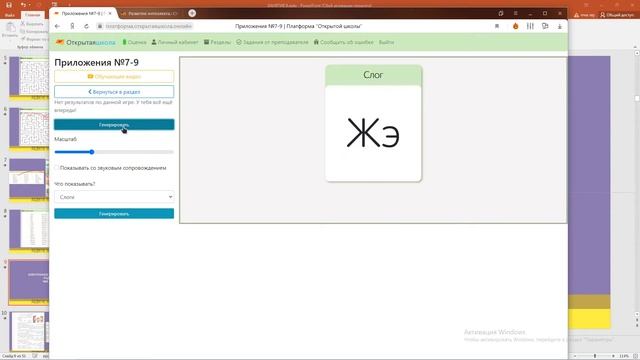Select PowerPoint slide 6 maze thumbnail
Viewport: 640px width, 360px height.
(29, 129)
